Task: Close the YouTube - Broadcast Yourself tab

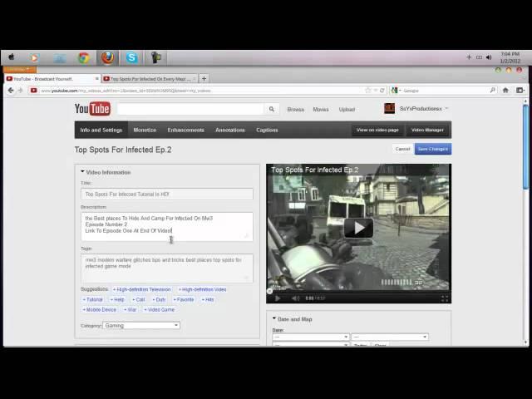Action: point(97,79)
